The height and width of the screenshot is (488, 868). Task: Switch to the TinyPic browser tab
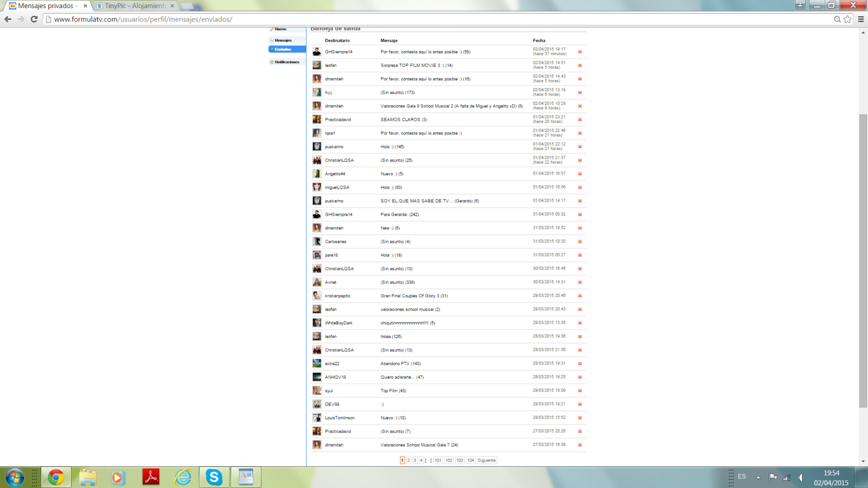click(136, 6)
